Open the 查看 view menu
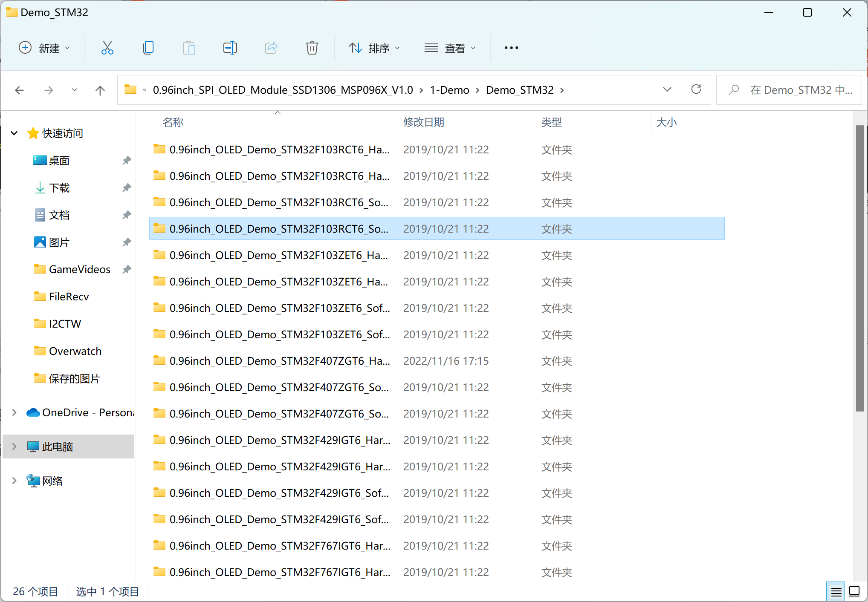Screen dimensions: 868x602 (450, 48)
